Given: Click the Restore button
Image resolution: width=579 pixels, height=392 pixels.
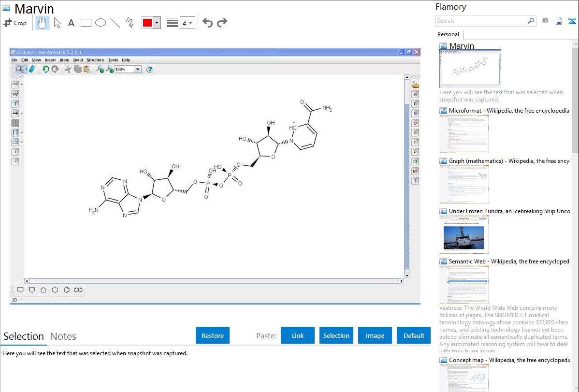Looking at the screenshot, I should [x=213, y=335].
